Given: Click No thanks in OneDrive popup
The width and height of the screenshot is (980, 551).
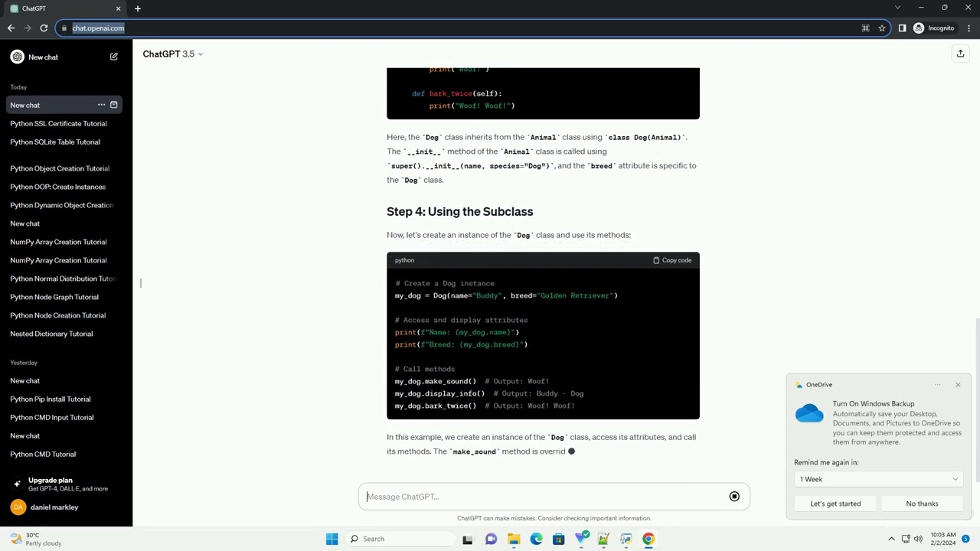Looking at the screenshot, I should pos(922,504).
